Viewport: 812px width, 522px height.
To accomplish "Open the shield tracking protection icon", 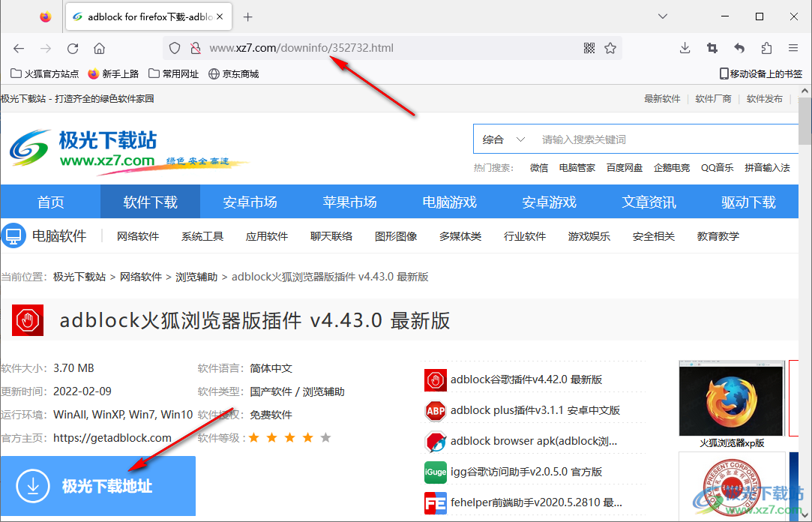I will click(x=175, y=48).
